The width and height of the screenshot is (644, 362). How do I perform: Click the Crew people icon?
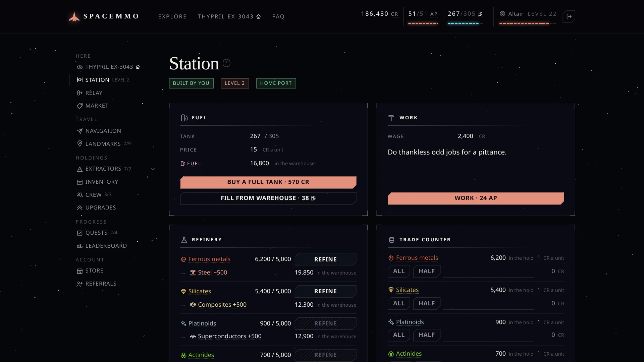79,195
